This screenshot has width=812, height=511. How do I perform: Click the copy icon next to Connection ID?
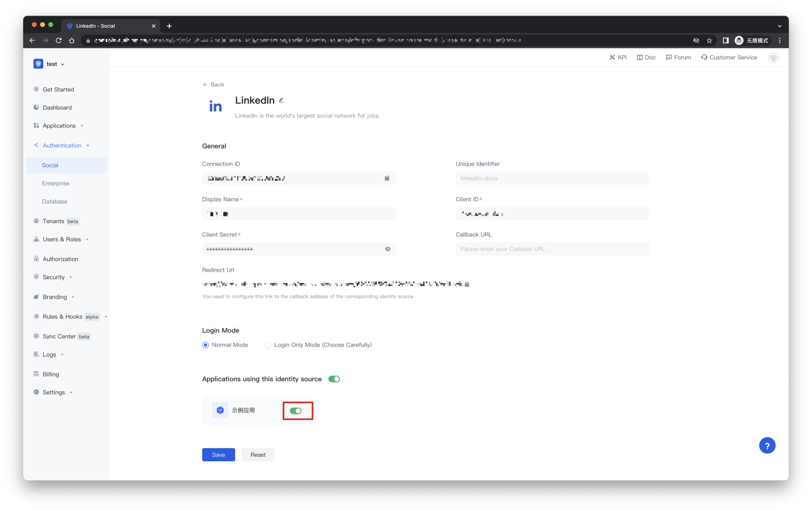pos(387,178)
